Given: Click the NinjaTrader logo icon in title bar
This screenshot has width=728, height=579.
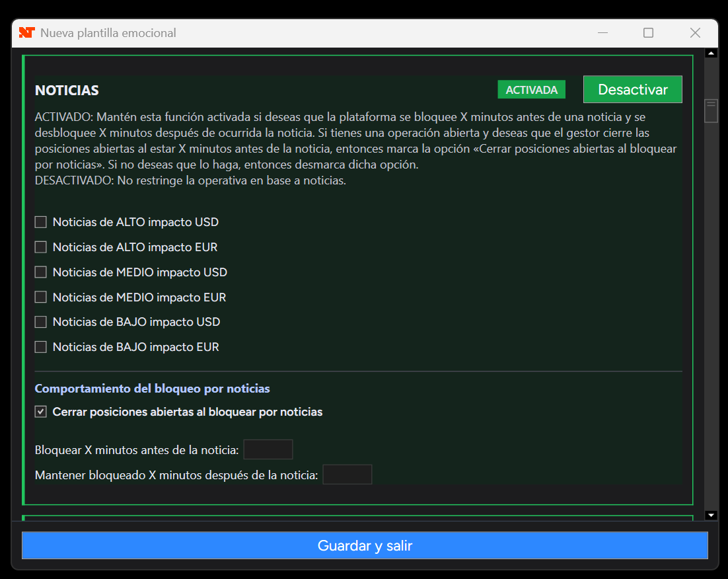Looking at the screenshot, I should (x=27, y=32).
